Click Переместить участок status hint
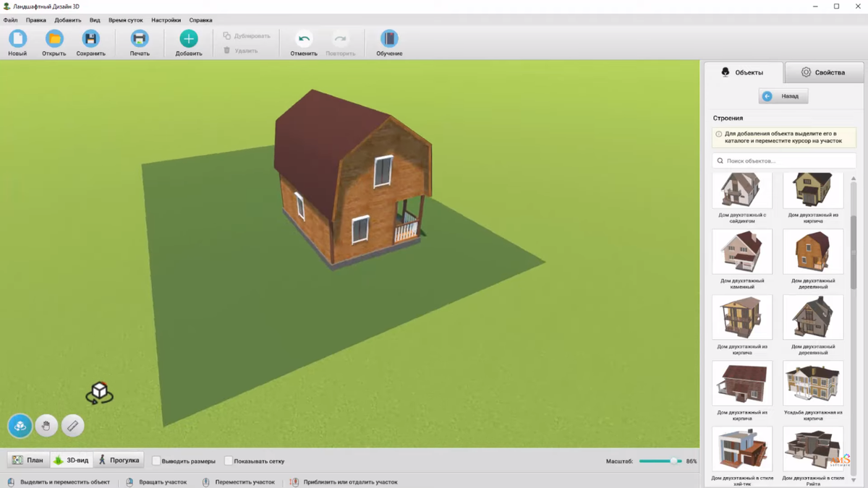The image size is (868, 488). tap(239, 482)
